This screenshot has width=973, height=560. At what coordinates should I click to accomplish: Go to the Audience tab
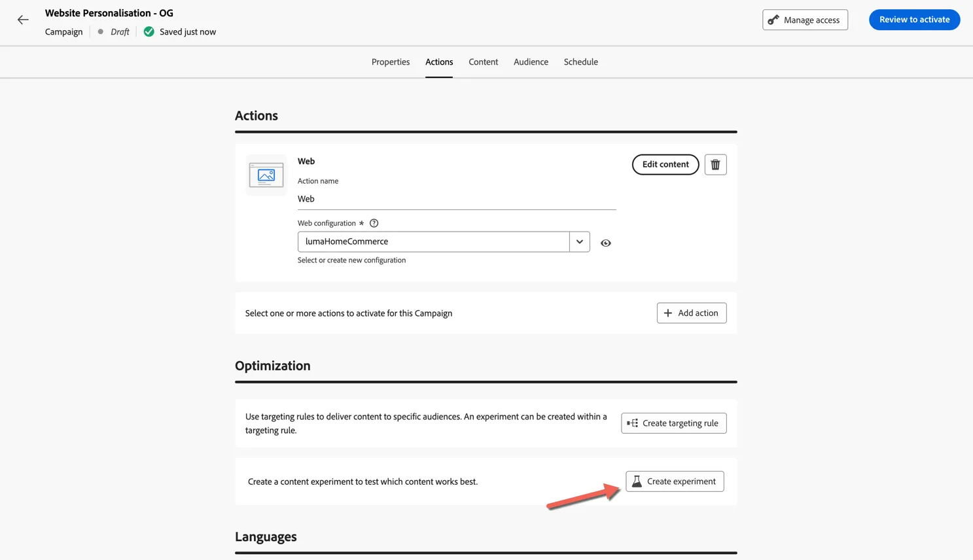point(531,61)
